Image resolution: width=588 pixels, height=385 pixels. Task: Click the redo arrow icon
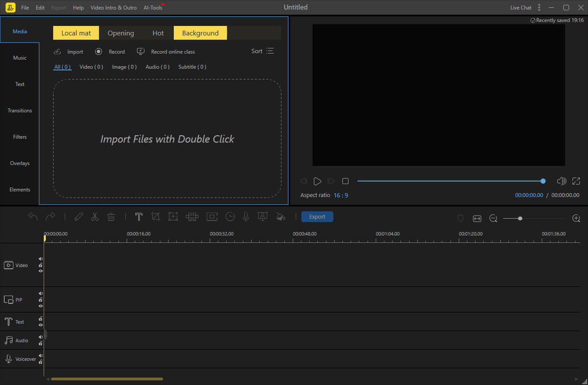pos(50,217)
